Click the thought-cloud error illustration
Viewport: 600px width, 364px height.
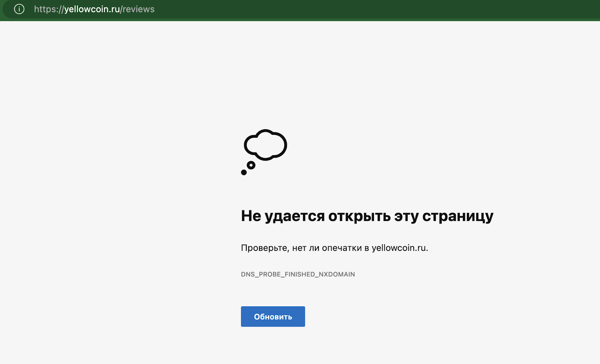tap(264, 152)
